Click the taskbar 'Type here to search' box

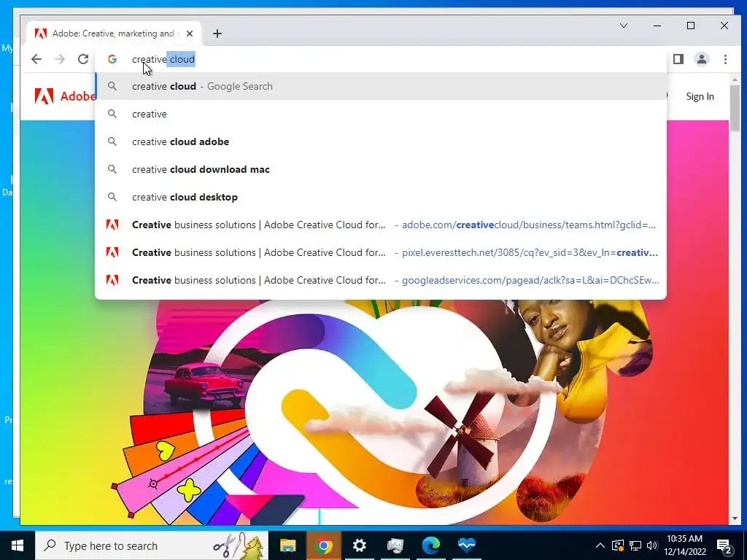click(152, 545)
